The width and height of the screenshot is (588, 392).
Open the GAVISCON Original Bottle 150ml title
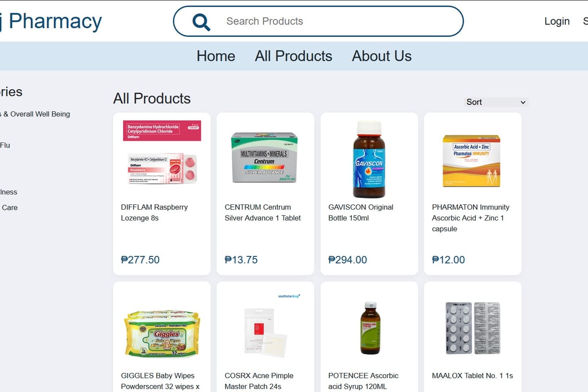click(x=361, y=212)
